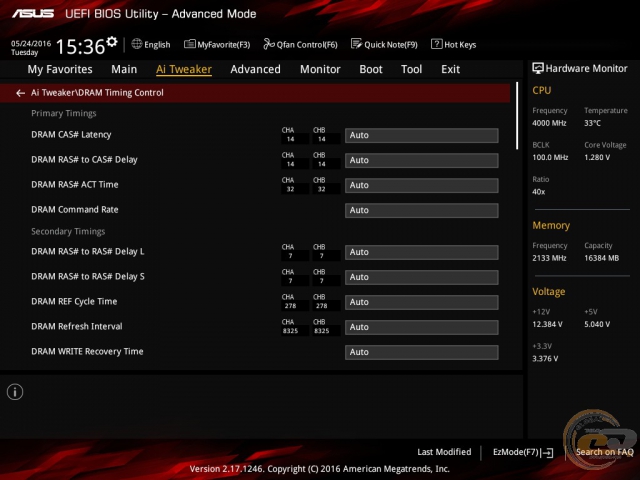
Task: Click +5V reading 5.040 V
Action: 597,324
